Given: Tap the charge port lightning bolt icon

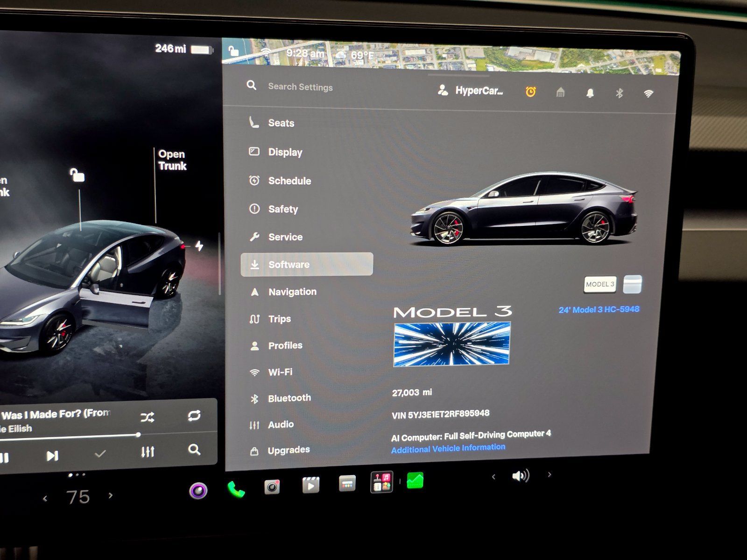Looking at the screenshot, I should click(199, 245).
